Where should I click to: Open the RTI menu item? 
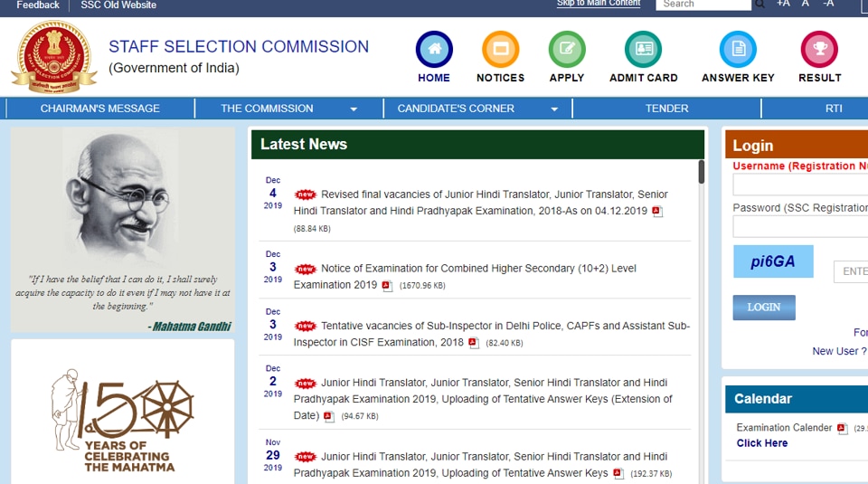click(x=834, y=109)
